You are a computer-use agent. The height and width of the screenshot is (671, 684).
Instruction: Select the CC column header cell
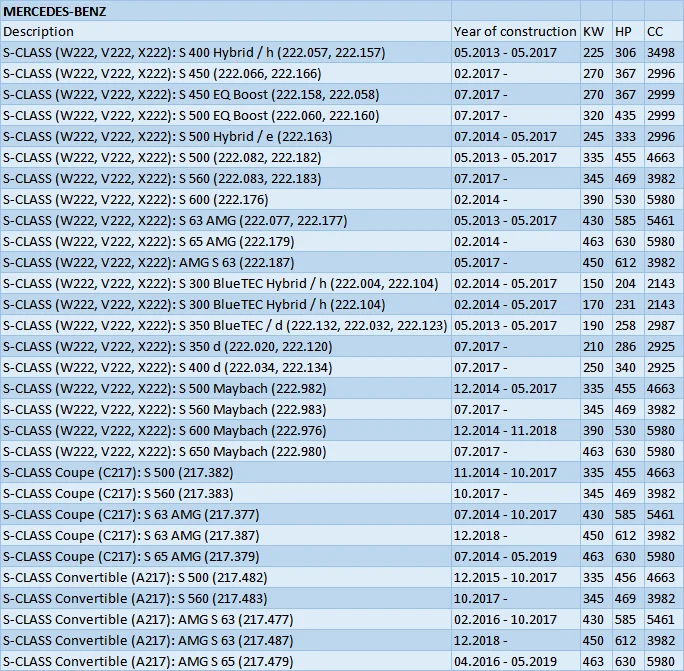click(663, 31)
